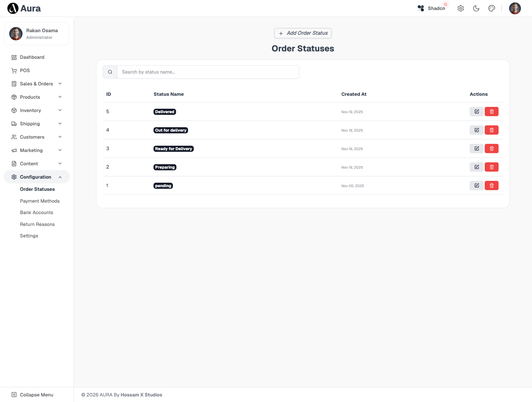Open the user avatar in top bar

(x=515, y=8)
